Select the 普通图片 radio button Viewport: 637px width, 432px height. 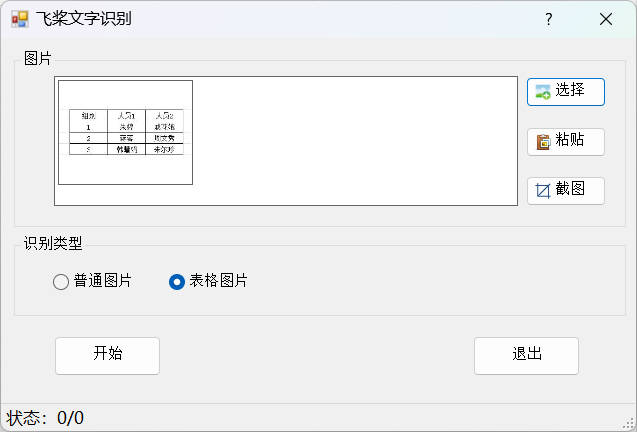tap(61, 282)
